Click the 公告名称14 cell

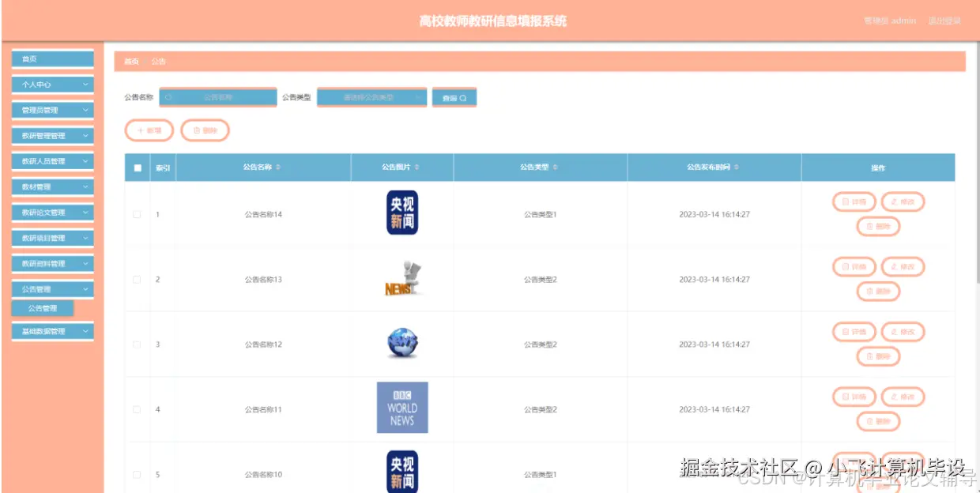click(263, 215)
